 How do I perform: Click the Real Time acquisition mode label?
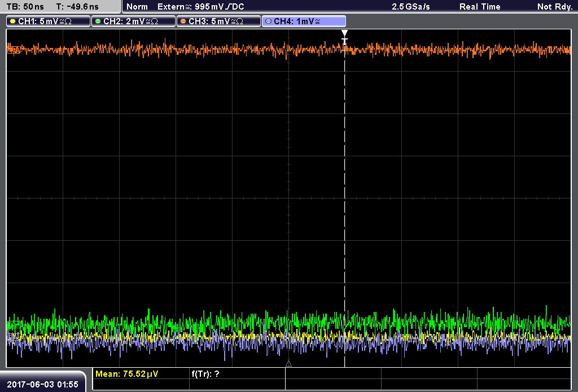[480, 7]
